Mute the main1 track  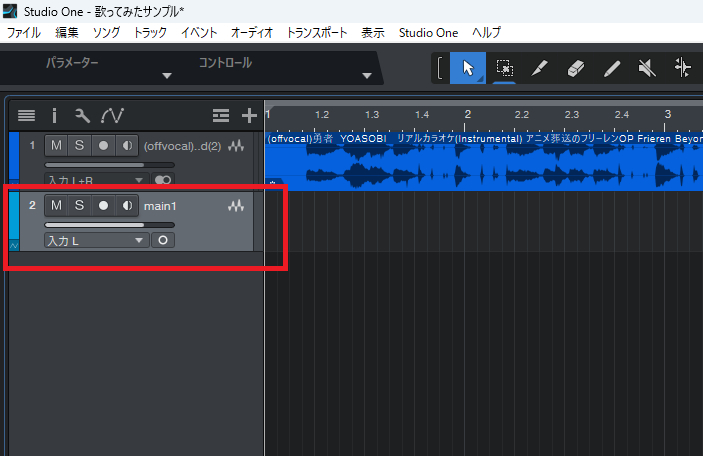(x=56, y=205)
